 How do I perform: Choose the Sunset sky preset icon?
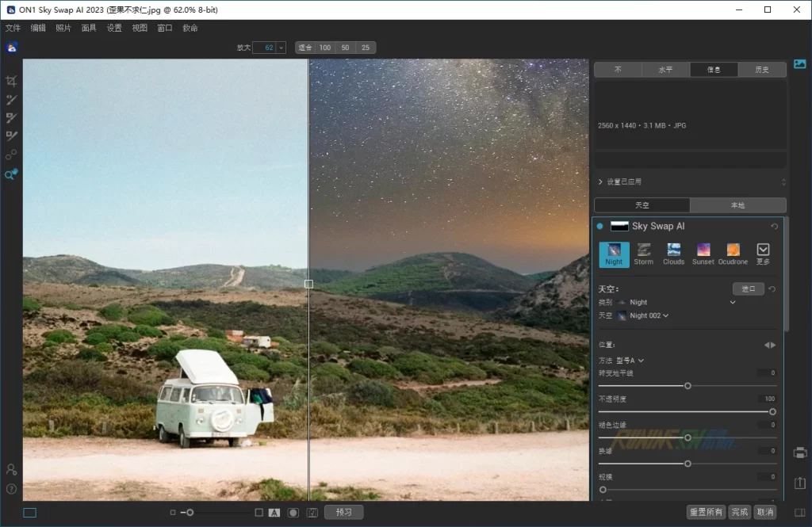coord(703,254)
